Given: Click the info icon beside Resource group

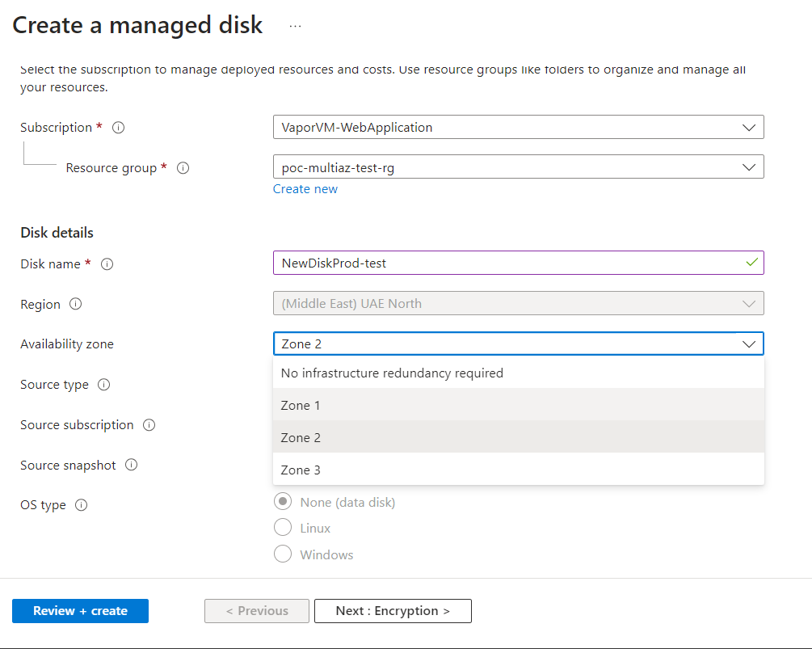Looking at the screenshot, I should tap(183, 167).
